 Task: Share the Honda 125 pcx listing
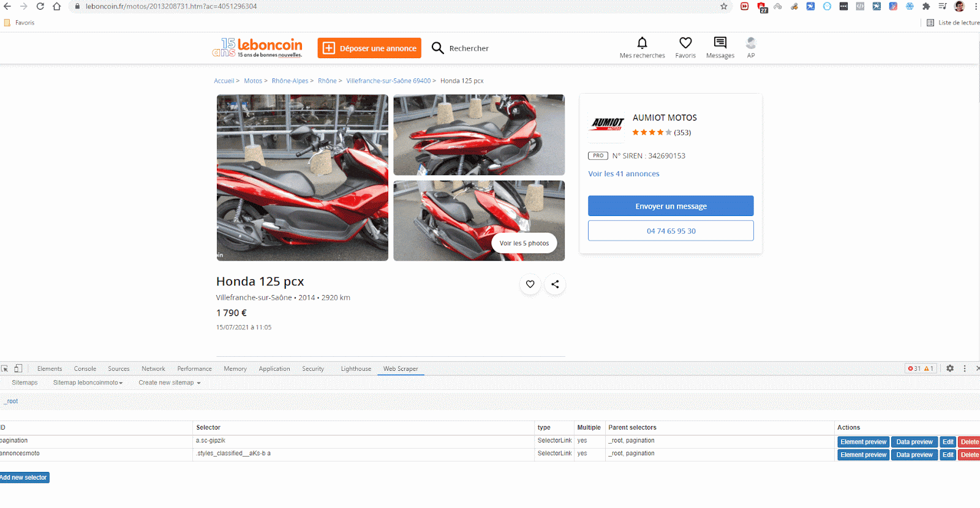[x=555, y=284]
